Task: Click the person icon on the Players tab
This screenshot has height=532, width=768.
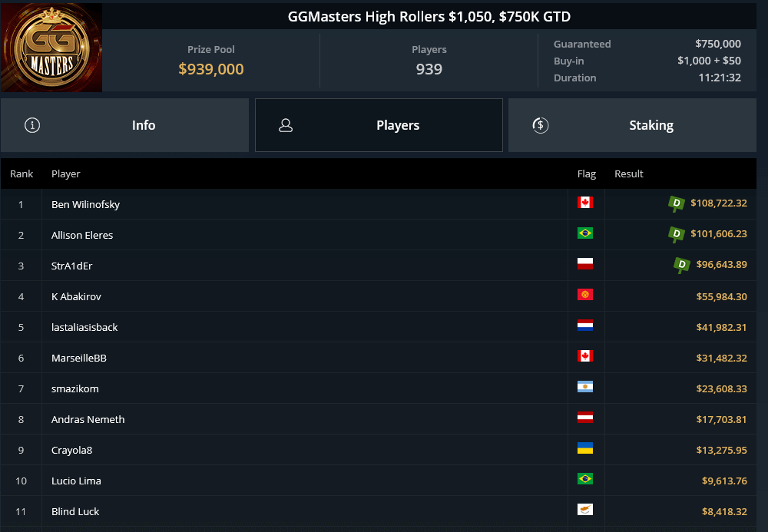Action: coord(286,124)
